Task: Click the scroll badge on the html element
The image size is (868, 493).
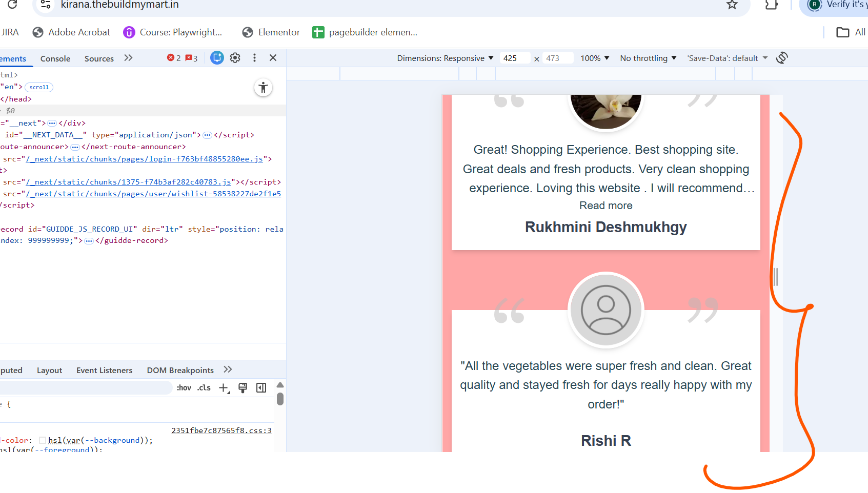Action: [39, 87]
